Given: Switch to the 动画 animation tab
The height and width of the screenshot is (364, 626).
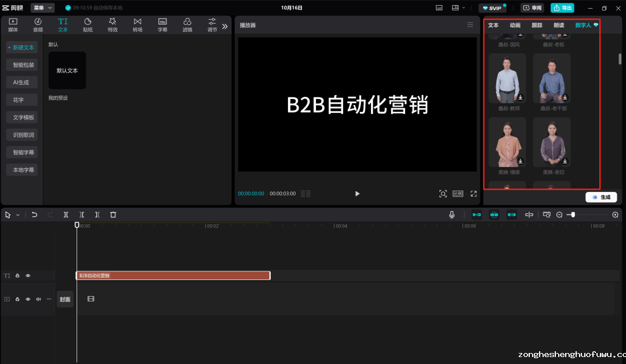Looking at the screenshot, I should click(515, 25).
